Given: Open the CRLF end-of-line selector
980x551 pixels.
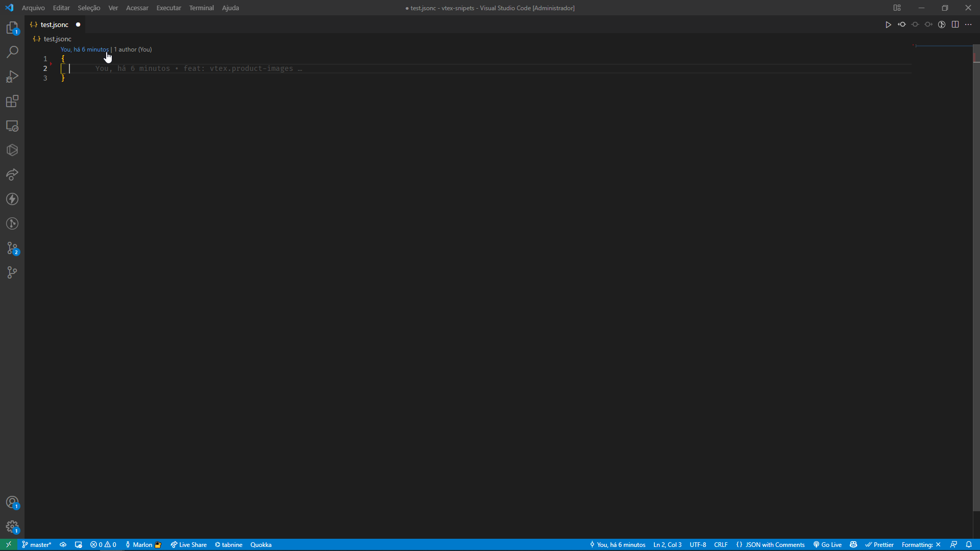Looking at the screenshot, I should pyautogui.click(x=721, y=544).
